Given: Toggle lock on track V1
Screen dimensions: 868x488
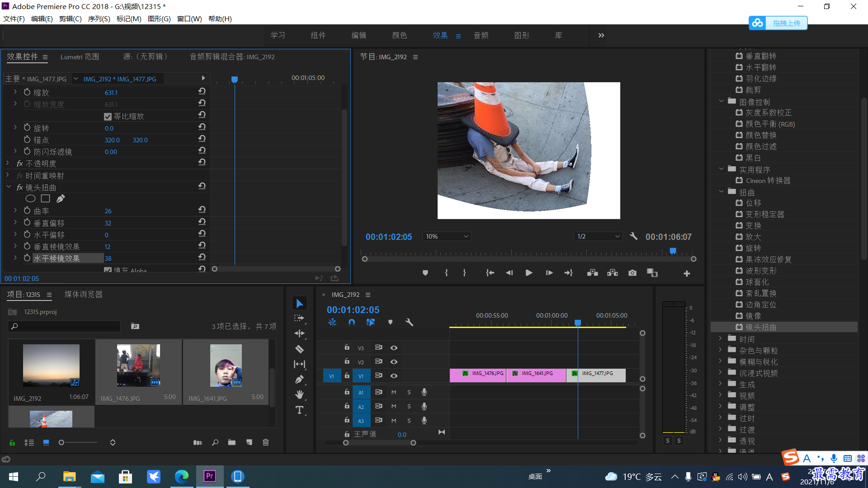Looking at the screenshot, I should [x=347, y=375].
